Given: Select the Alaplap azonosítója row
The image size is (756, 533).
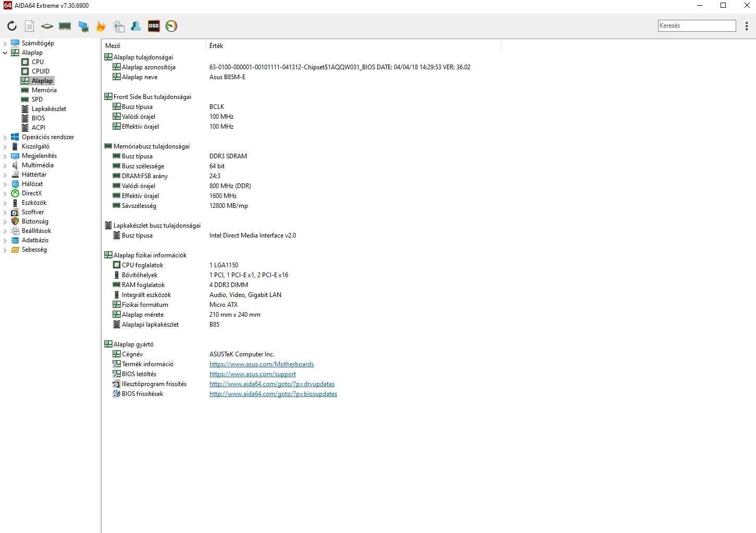Looking at the screenshot, I should (x=301, y=67).
